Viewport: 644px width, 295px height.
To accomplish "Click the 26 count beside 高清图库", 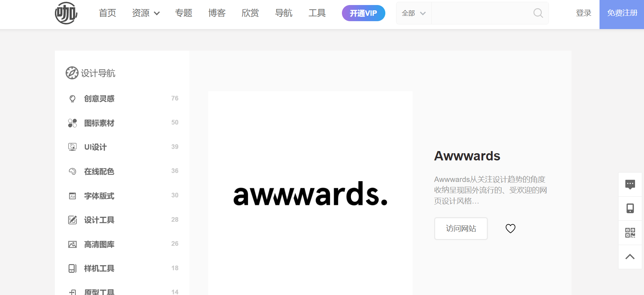I will coord(175,244).
